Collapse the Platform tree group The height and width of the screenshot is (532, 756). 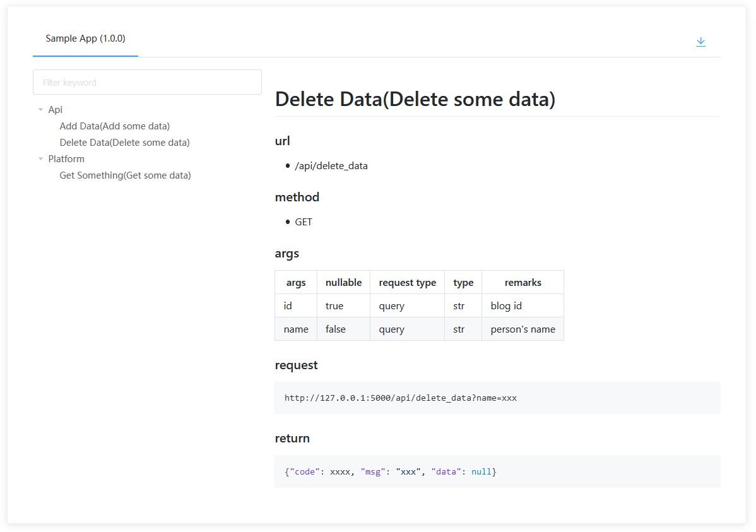(41, 159)
